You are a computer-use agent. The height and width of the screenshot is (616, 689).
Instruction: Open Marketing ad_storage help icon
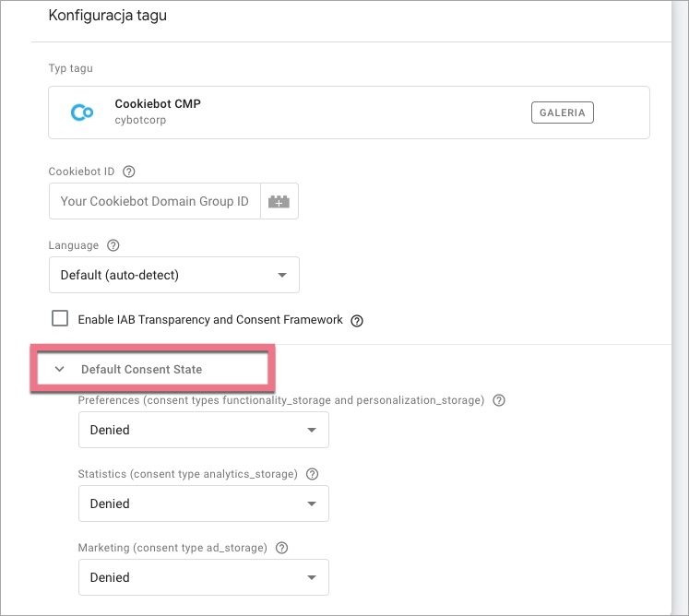coord(281,548)
